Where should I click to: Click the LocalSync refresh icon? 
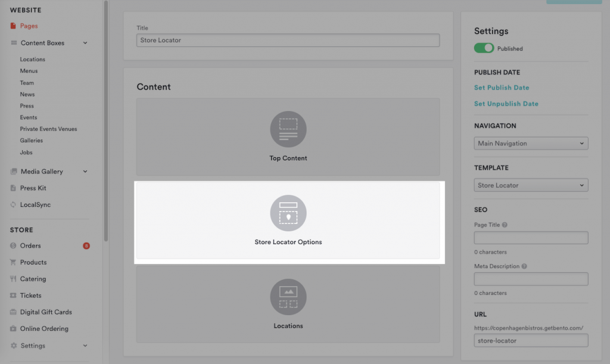[13, 204]
